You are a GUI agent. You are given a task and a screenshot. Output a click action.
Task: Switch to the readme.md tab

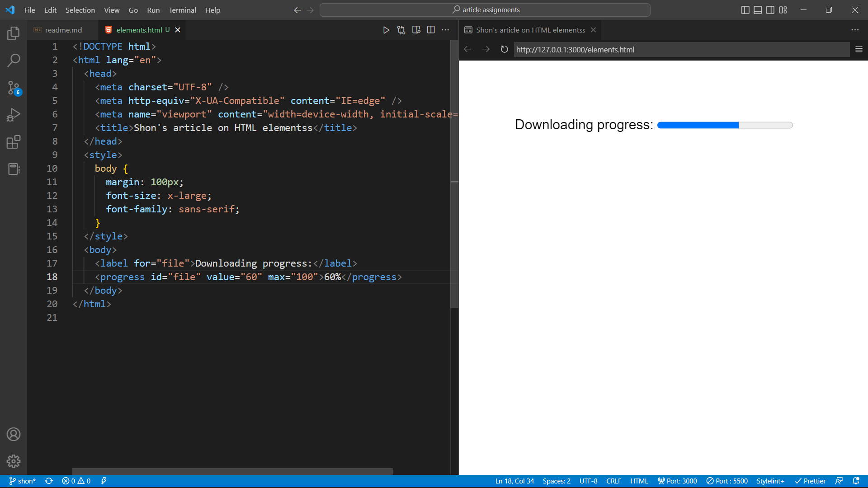pyautogui.click(x=63, y=30)
